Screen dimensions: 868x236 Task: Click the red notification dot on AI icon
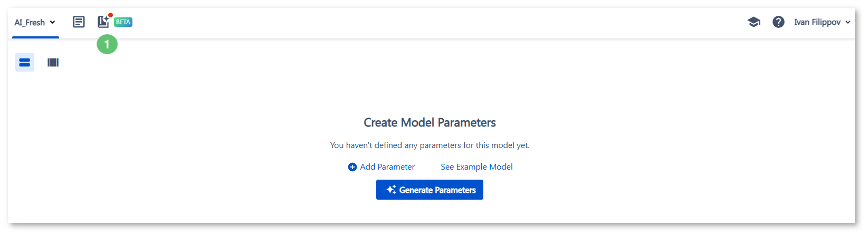coord(110,15)
